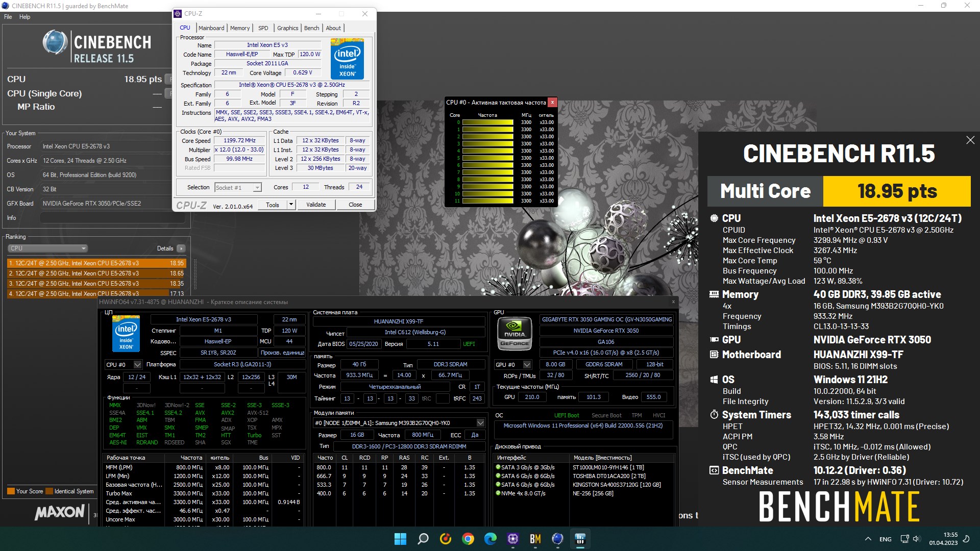Click TOSHIBA DT01ACA200 drive status indicator
This screenshot has height=551, width=980.
click(x=498, y=475)
